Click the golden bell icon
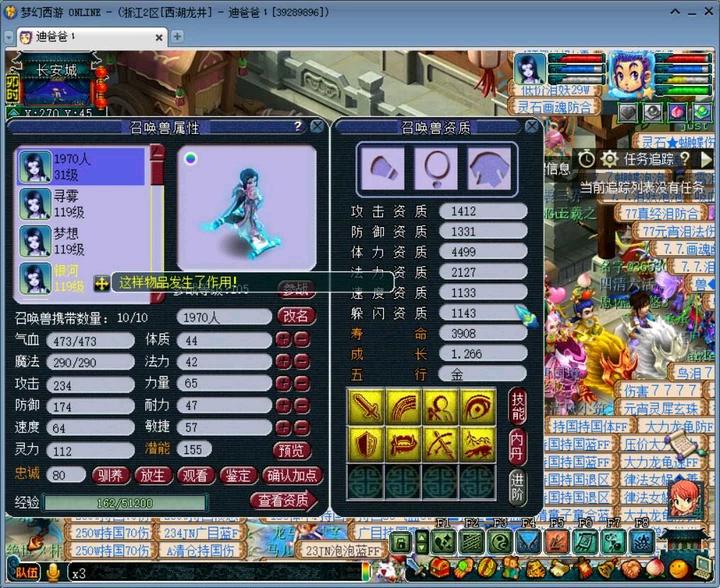 pos(608,568)
